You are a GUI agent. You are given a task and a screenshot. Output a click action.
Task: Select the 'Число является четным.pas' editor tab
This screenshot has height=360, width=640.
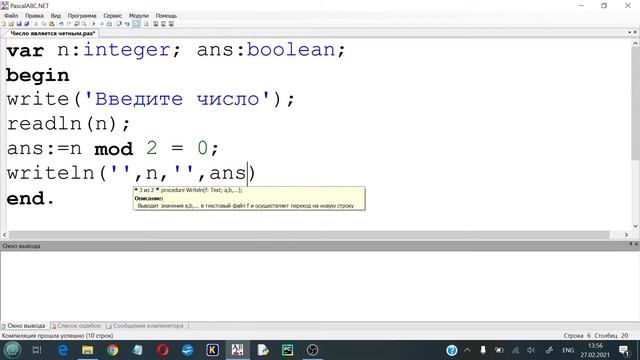52,33
